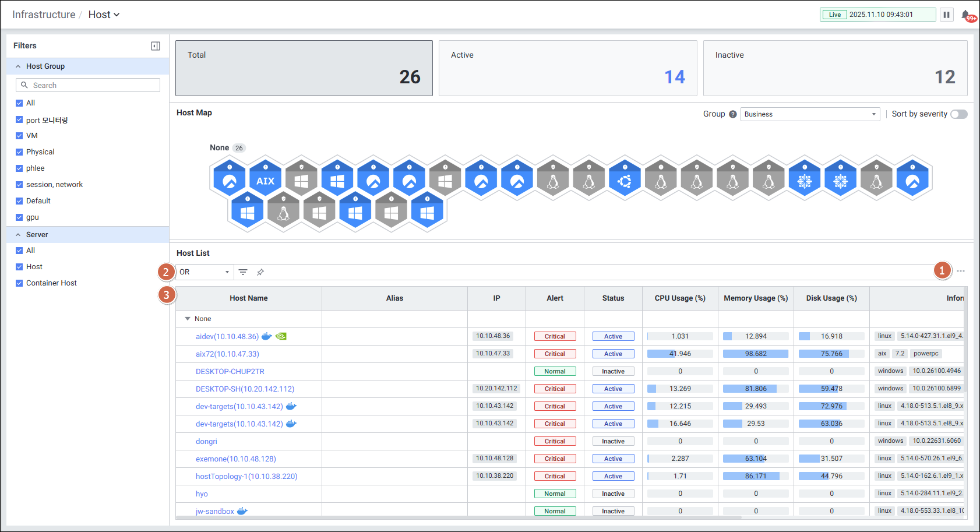Image resolution: width=980 pixels, height=532 pixels.
Task: Collapse the Host Group filter section
Action: tap(18, 66)
